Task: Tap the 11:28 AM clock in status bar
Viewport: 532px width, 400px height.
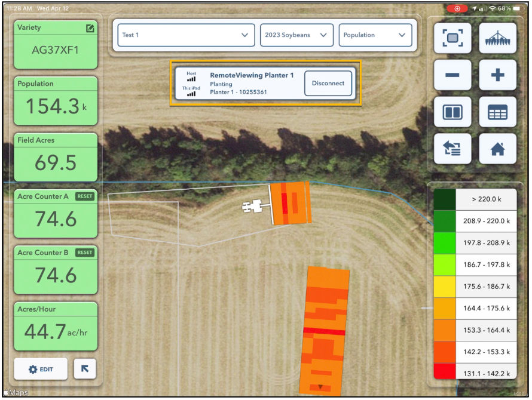Action: tap(19, 8)
